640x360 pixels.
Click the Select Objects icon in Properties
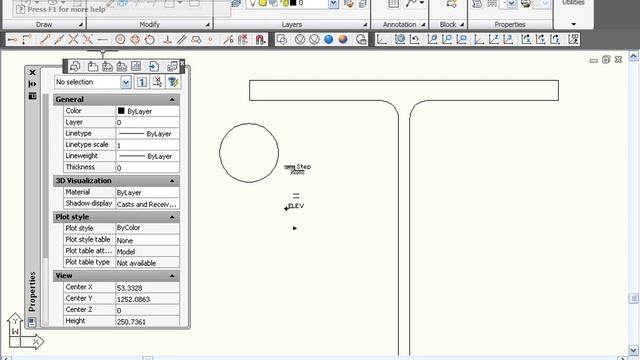[x=157, y=82]
